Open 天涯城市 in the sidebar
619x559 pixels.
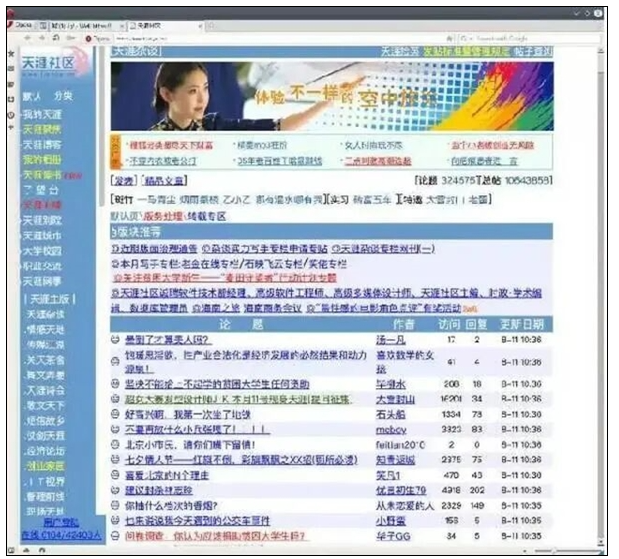(42, 236)
